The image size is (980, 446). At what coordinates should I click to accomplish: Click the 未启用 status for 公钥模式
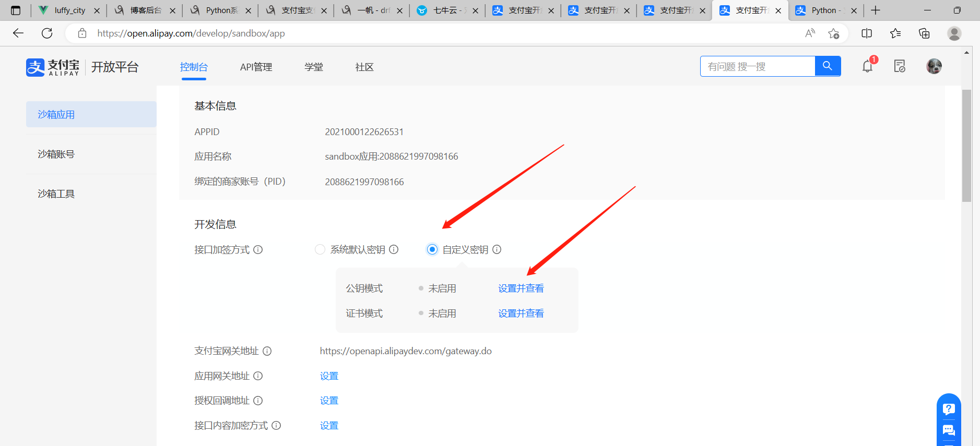click(442, 288)
